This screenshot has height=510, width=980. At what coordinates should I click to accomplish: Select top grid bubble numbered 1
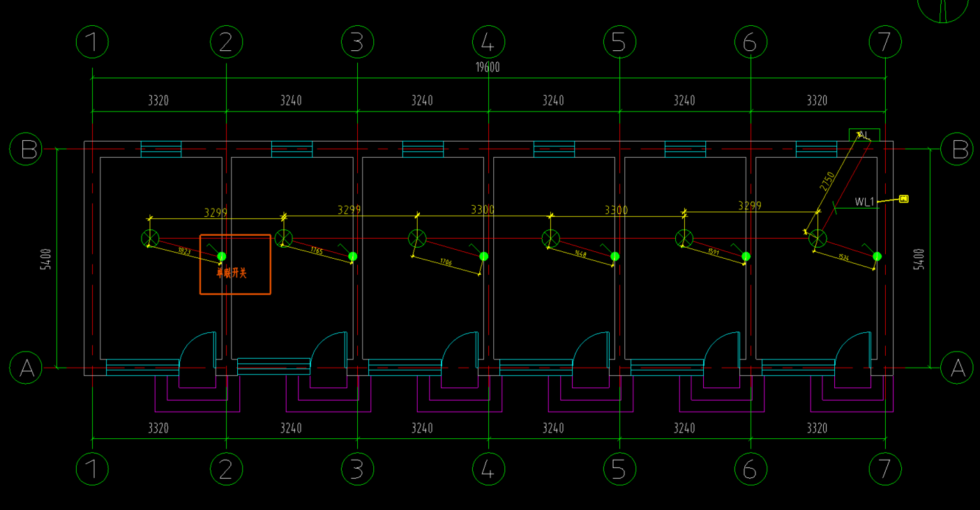[x=92, y=42]
